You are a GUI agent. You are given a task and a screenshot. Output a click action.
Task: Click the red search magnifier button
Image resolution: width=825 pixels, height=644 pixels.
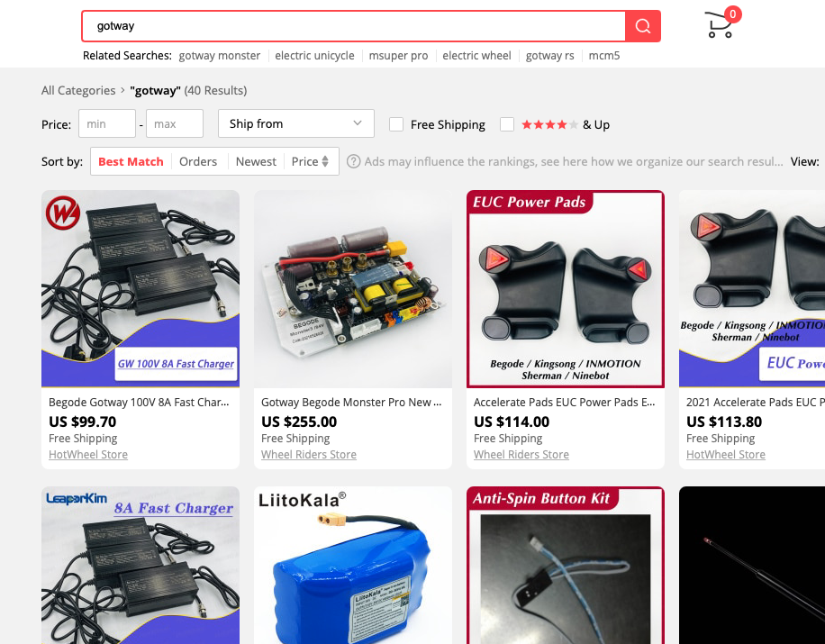(642, 26)
